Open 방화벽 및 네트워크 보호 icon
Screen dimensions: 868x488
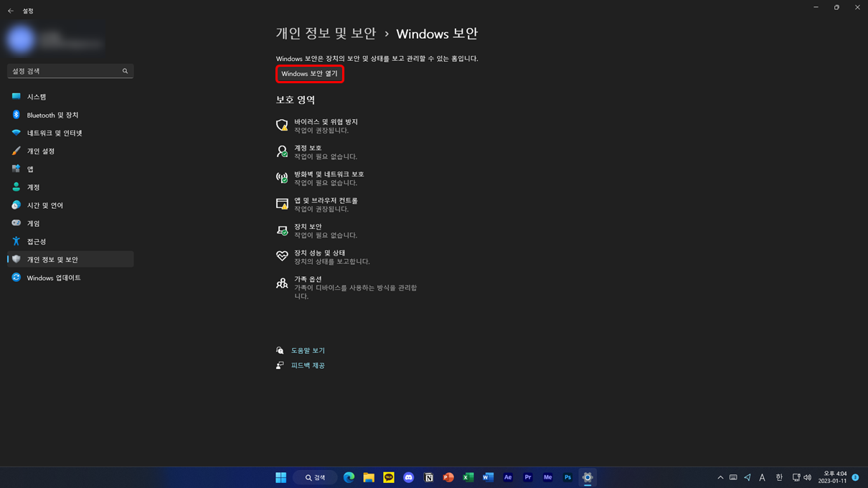(282, 178)
